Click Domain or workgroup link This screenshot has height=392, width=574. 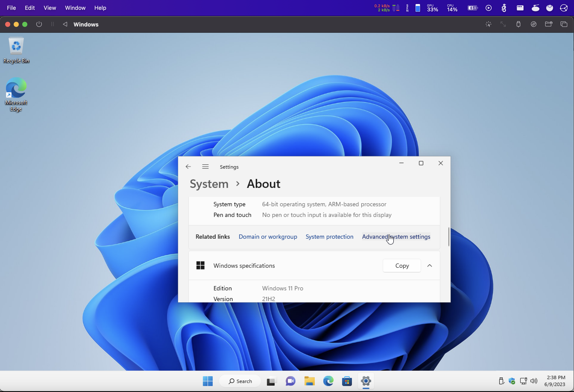[x=268, y=237]
